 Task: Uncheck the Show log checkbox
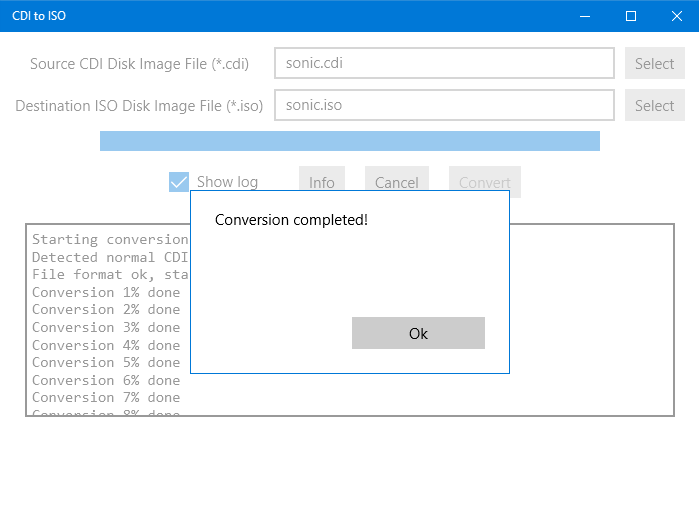click(179, 182)
